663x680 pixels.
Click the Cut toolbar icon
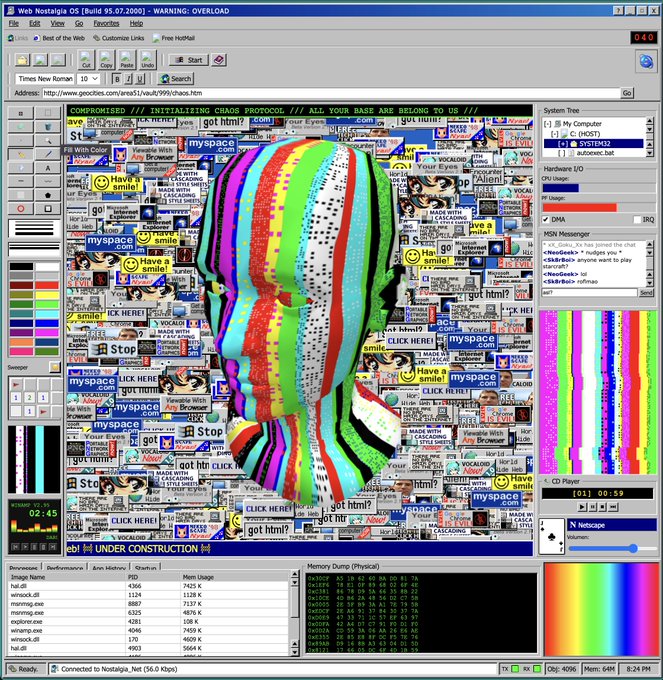coord(86,59)
